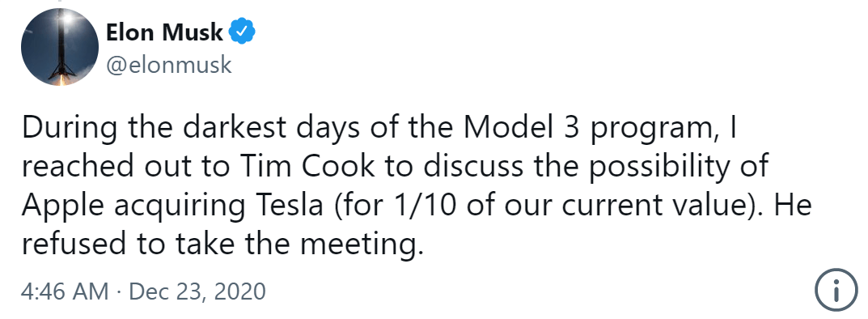Click the word "Tesla" in the tweet
This screenshot has height=319, width=868.
(x=288, y=205)
